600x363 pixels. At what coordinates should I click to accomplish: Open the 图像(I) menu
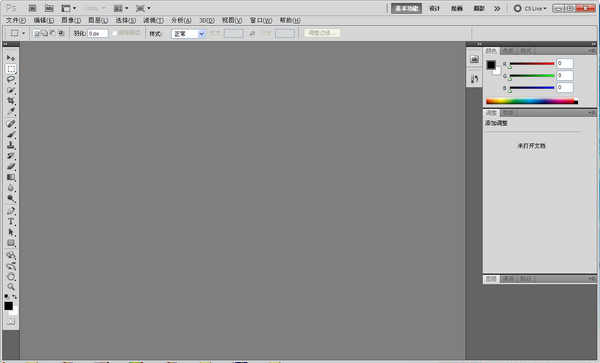(71, 20)
